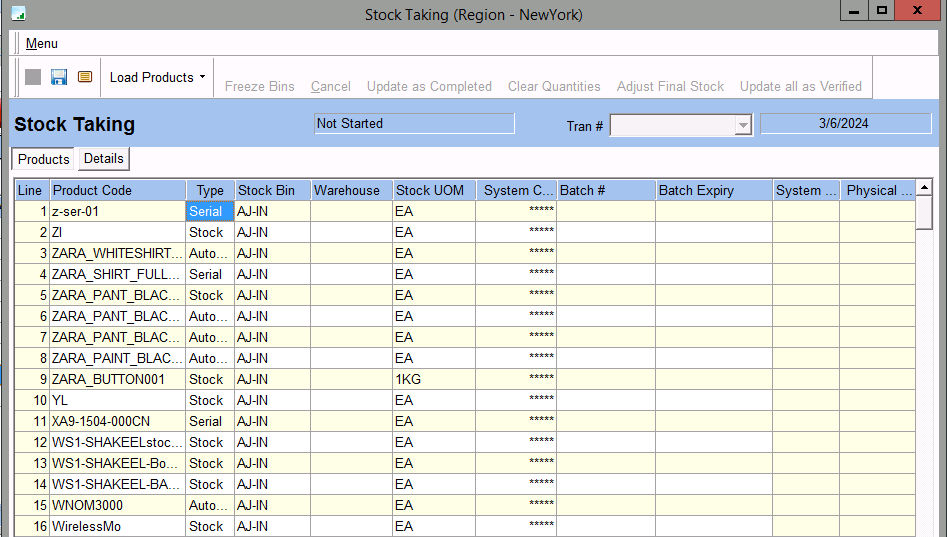
Task: Select the ZARA_BUTTON001 product row
Action: 117,379
